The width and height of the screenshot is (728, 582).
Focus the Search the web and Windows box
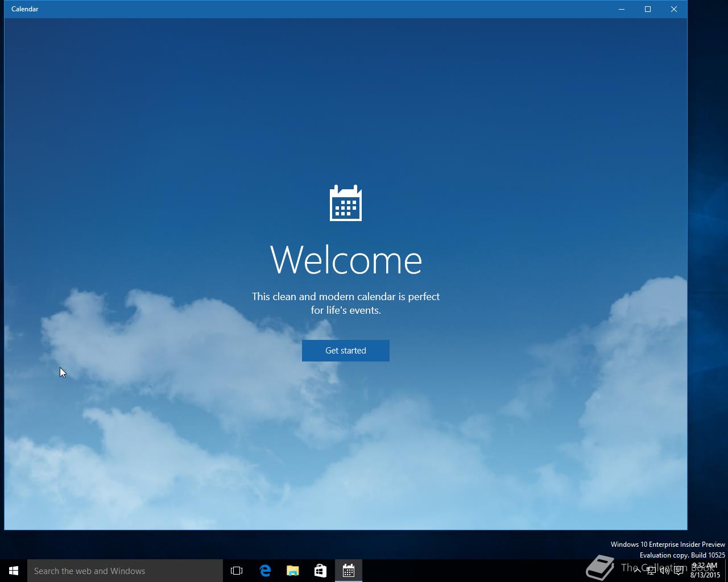point(125,571)
